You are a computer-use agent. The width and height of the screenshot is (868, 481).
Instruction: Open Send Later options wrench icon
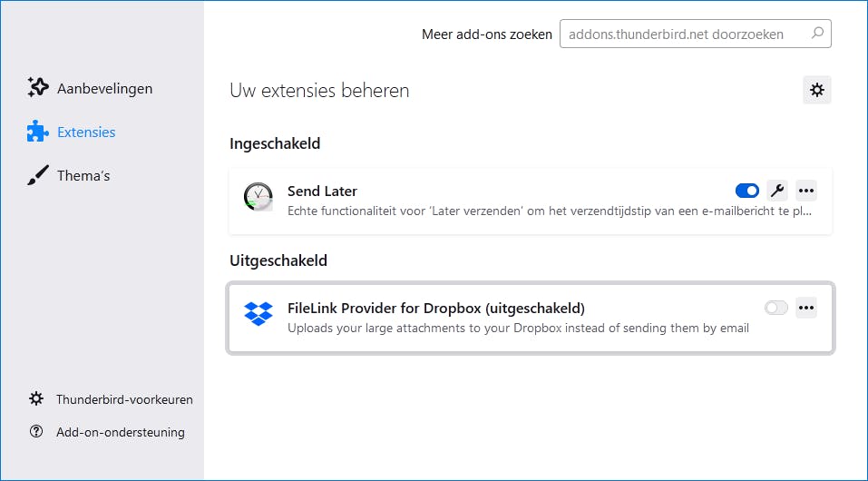[776, 191]
